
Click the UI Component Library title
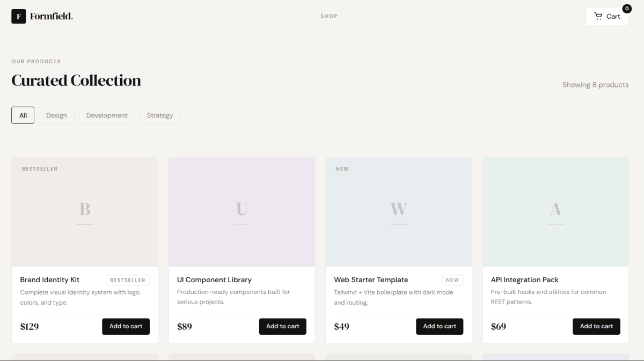[x=214, y=280]
